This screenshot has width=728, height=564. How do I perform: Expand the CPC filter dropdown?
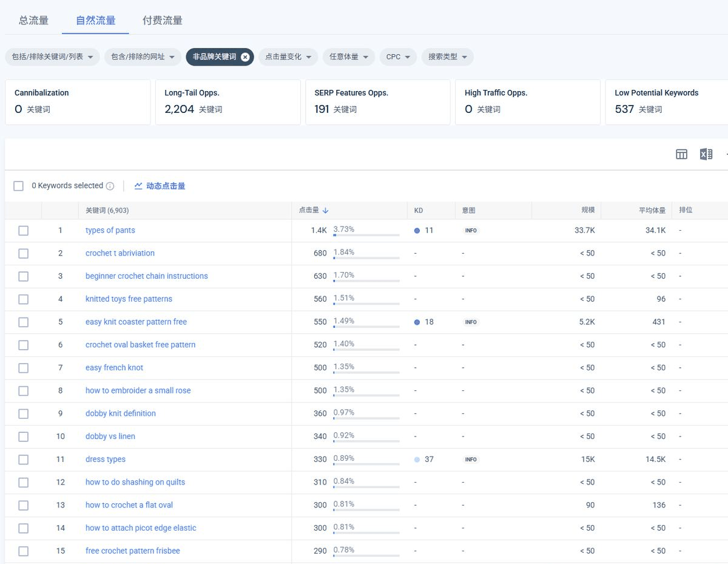(398, 57)
